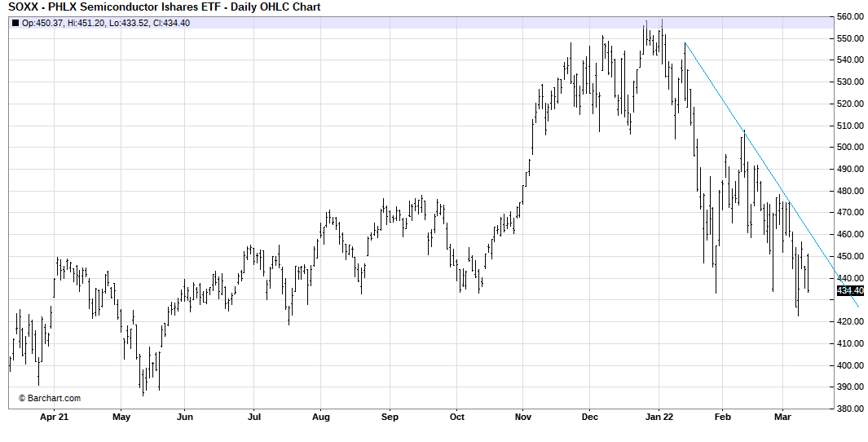This screenshot has width=868, height=442.
Task: Click the 550.00 price axis label
Action: click(x=850, y=38)
